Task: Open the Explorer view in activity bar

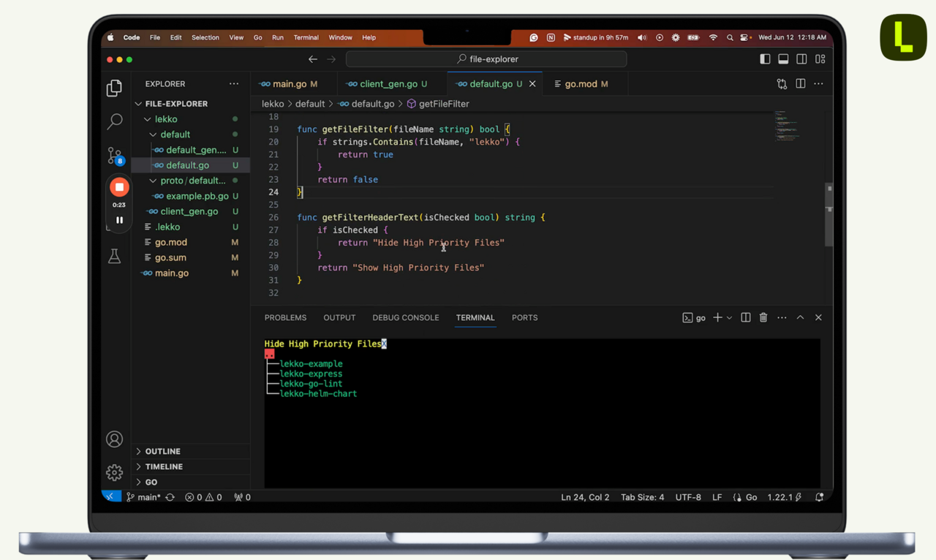Action: [114, 88]
